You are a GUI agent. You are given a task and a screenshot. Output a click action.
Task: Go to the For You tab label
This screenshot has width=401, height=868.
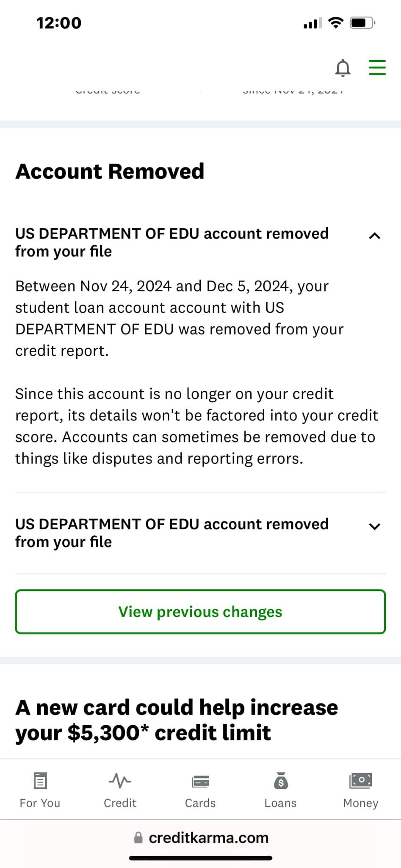[x=40, y=803]
